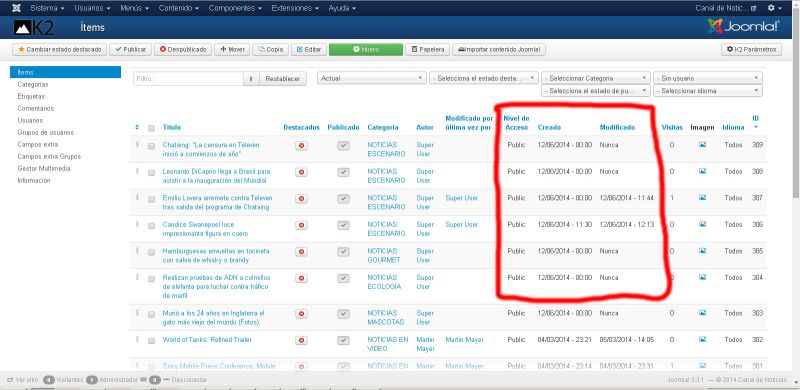Select the checkbox for the Hamburguesas article
Screen dimensions: 800x390
coord(152,252)
